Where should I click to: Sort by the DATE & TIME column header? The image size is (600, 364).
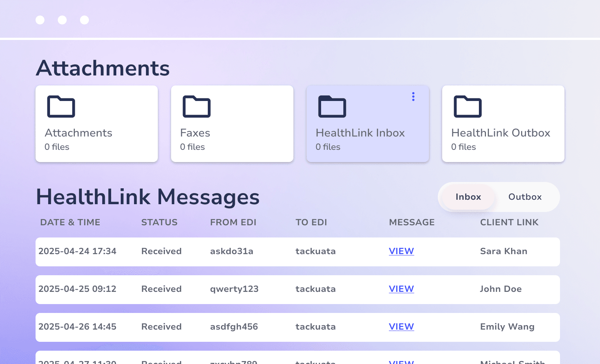pos(70,222)
